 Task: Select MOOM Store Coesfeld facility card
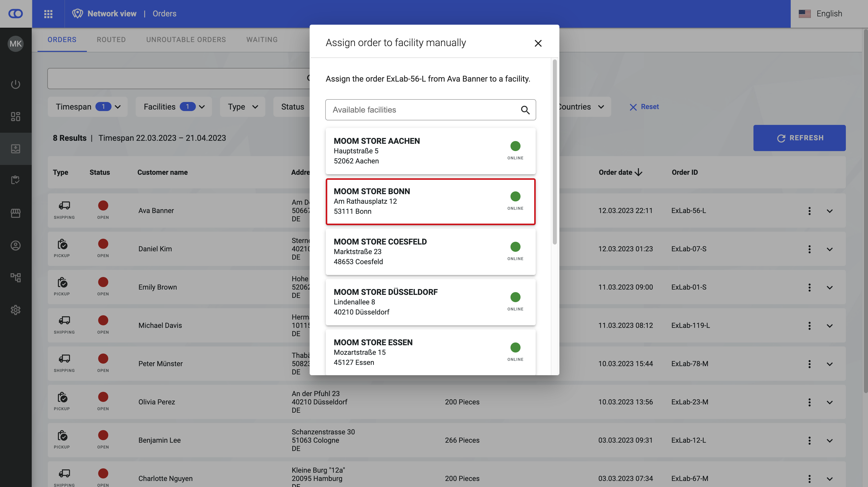point(430,252)
